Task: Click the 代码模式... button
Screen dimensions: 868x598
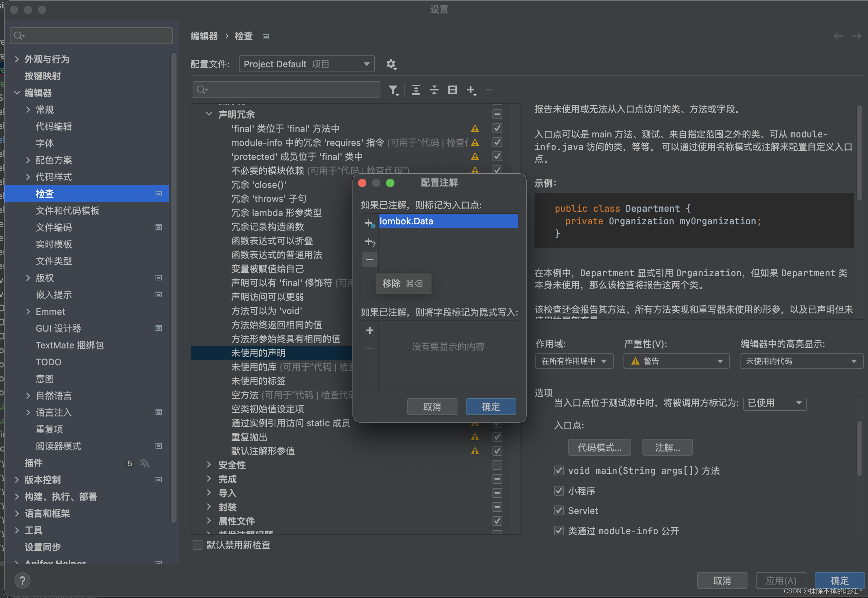Action: (x=599, y=447)
